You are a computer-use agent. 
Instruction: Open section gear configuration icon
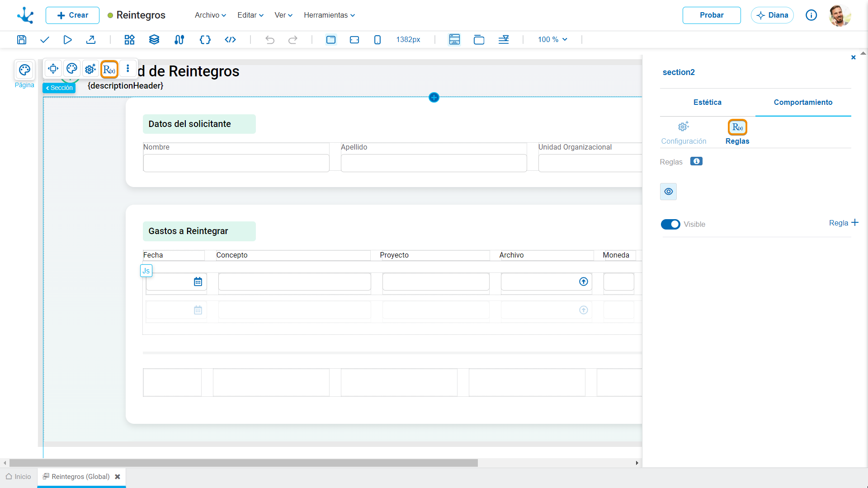(x=90, y=69)
